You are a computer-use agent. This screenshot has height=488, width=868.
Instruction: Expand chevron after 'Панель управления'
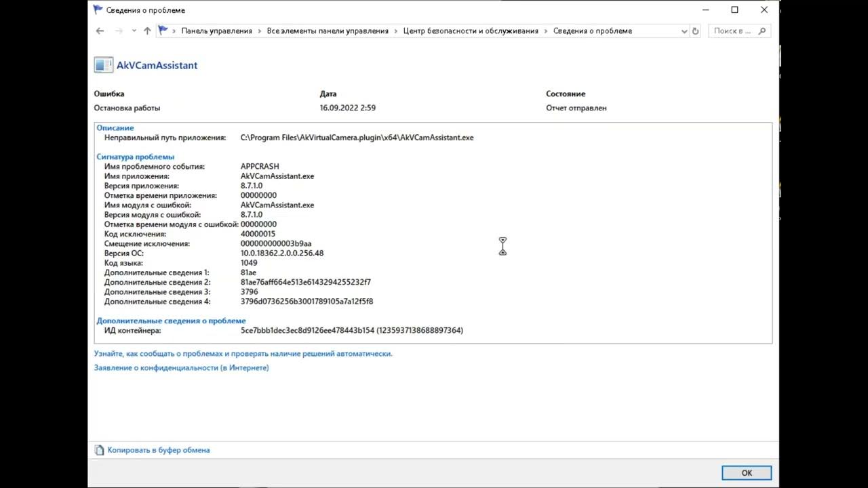coord(260,31)
